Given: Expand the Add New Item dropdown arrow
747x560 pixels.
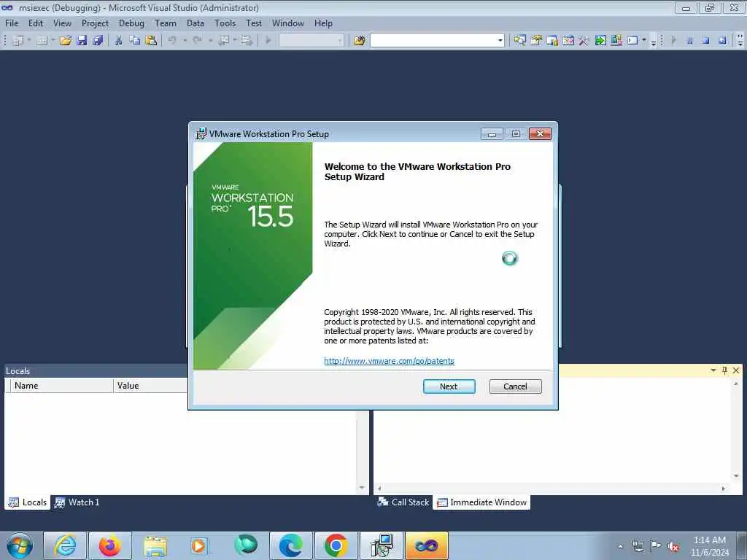Looking at the screenshot, I should tap(53, 41).
